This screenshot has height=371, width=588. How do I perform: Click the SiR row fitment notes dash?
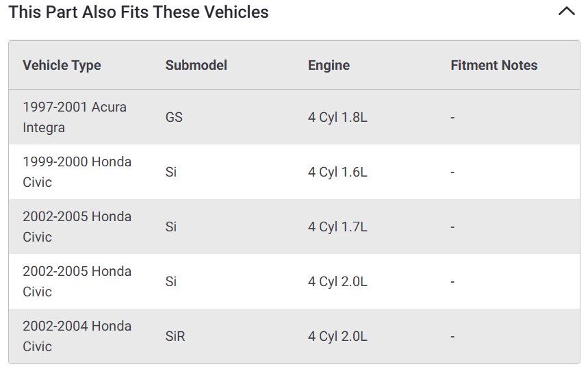tap(452, 336)
